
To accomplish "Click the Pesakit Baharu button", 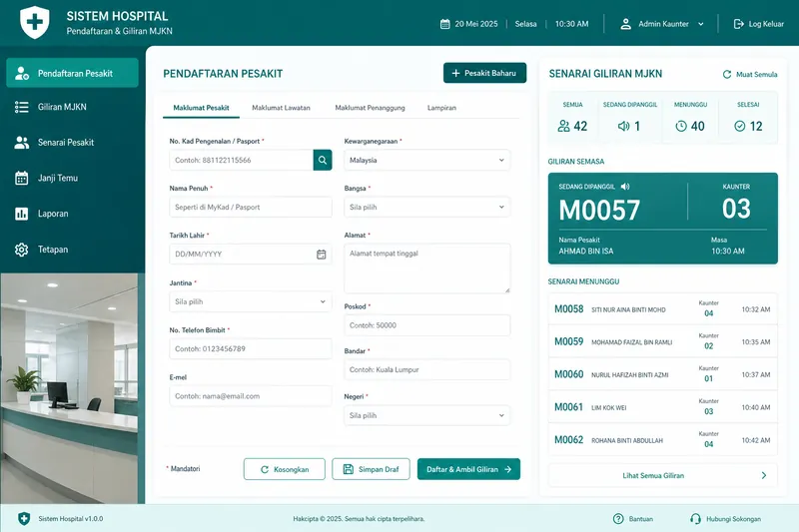I will 484,73.
